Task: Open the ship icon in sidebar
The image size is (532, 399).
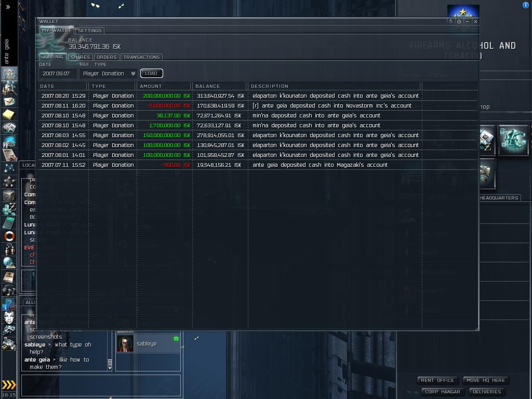Action: coord(9,330)
